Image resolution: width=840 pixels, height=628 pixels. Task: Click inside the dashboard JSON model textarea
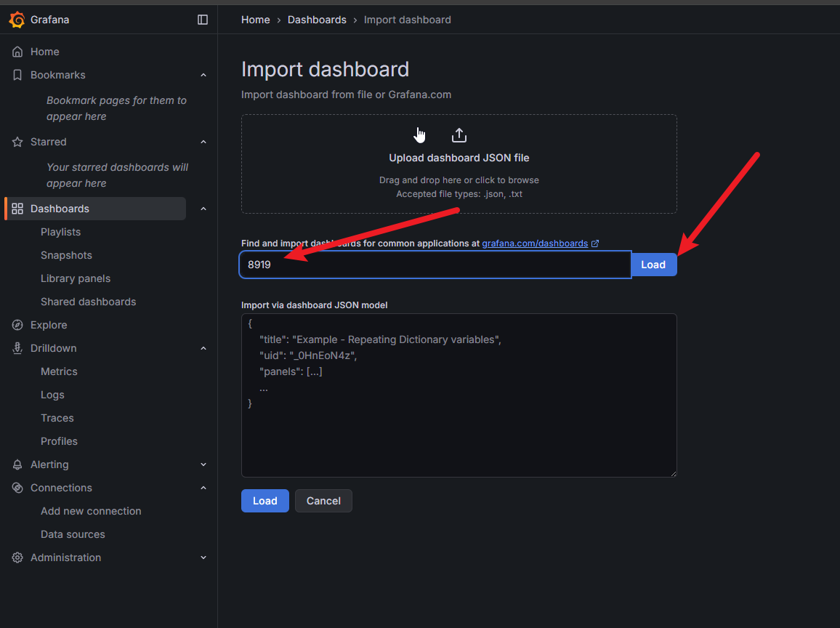coord(459,395)
